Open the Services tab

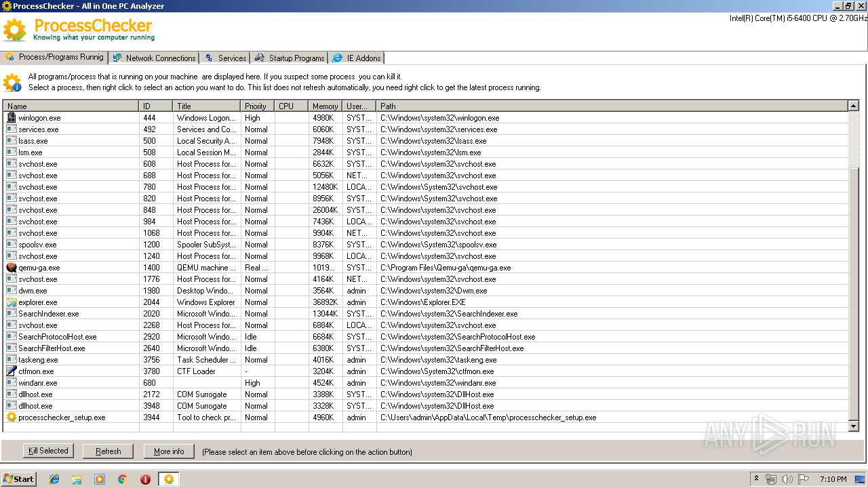click(225, 58)
